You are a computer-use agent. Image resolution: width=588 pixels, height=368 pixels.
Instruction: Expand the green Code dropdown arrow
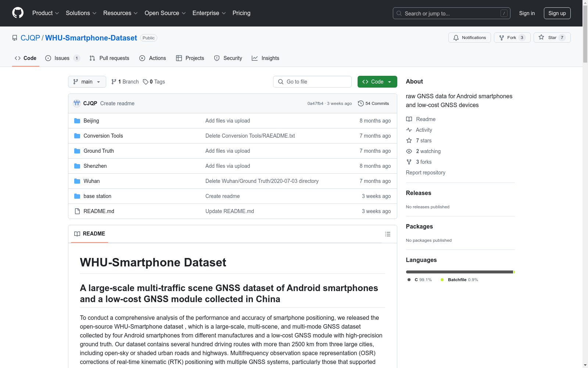[x=390, y=81]
